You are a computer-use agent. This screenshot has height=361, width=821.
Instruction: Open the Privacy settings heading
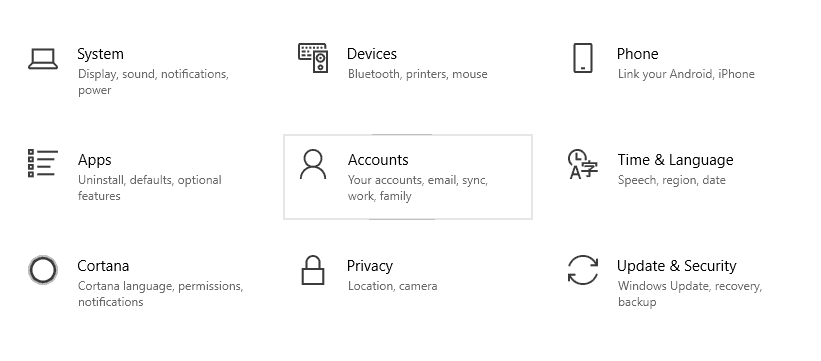pyautogui.click(x=370, y=266)
